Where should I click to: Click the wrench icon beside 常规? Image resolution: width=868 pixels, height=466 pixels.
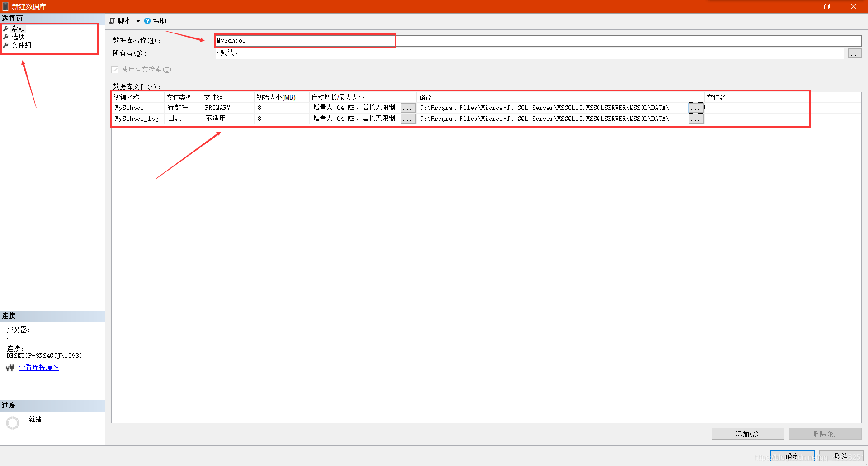click(6, 29)
